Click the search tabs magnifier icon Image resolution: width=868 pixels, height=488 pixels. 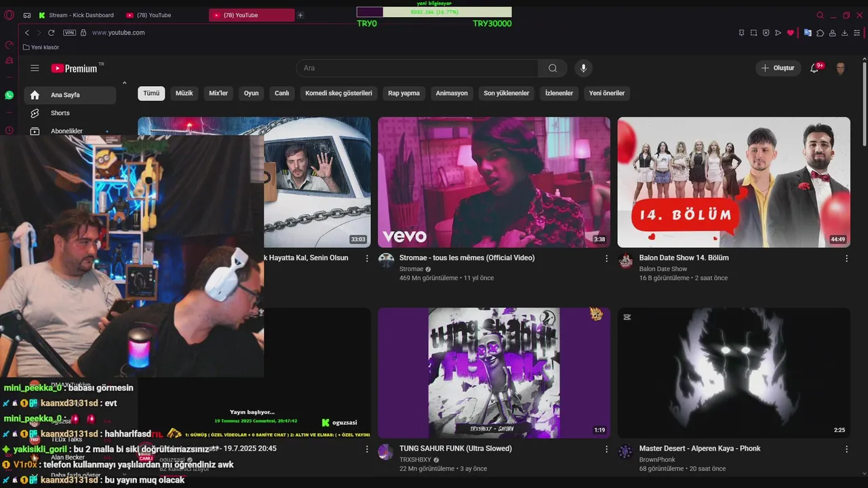820,15
